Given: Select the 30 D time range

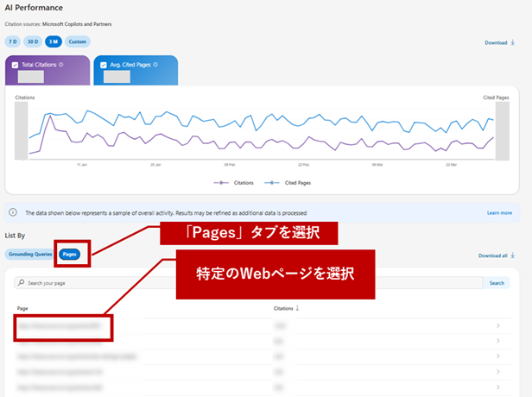Looking at the screenshot, I should point(34,41).
